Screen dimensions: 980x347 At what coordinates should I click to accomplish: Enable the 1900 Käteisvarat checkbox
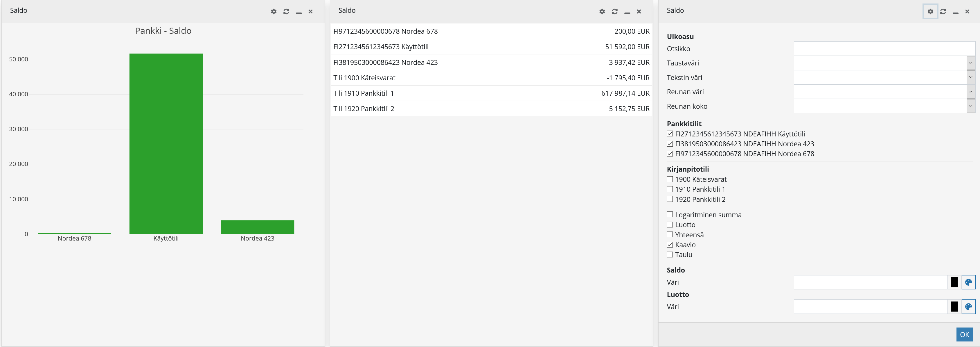670,179
